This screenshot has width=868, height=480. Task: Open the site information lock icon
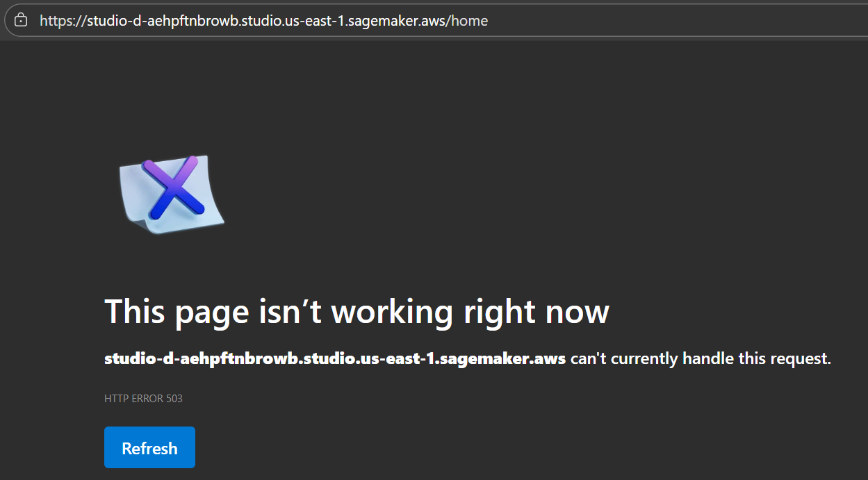click(x=22, y=20)
